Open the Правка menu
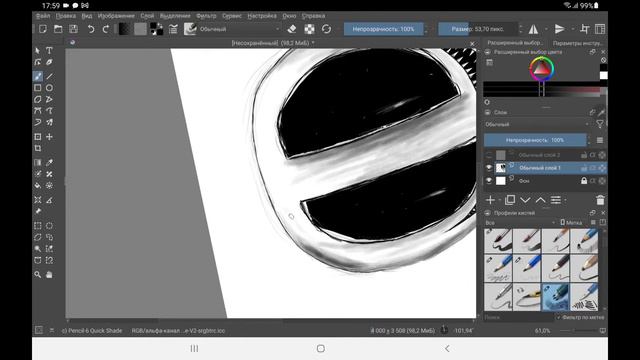This screenshot has height=360, width=640. [66, 16]
